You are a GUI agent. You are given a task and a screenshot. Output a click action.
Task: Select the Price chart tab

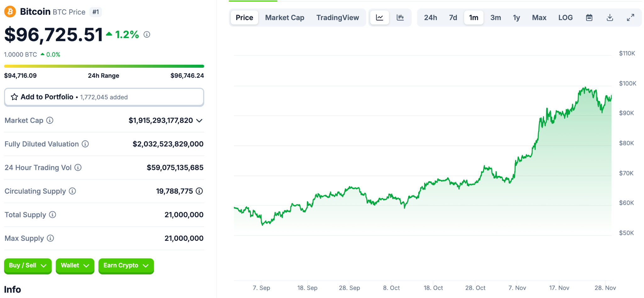pyautogui.click(x=244, y=18)
